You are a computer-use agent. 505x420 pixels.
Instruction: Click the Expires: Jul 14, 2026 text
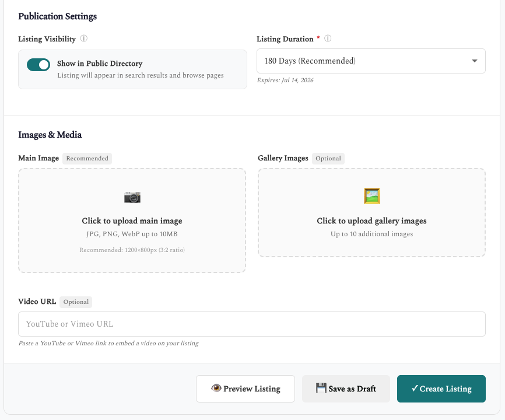285,80
